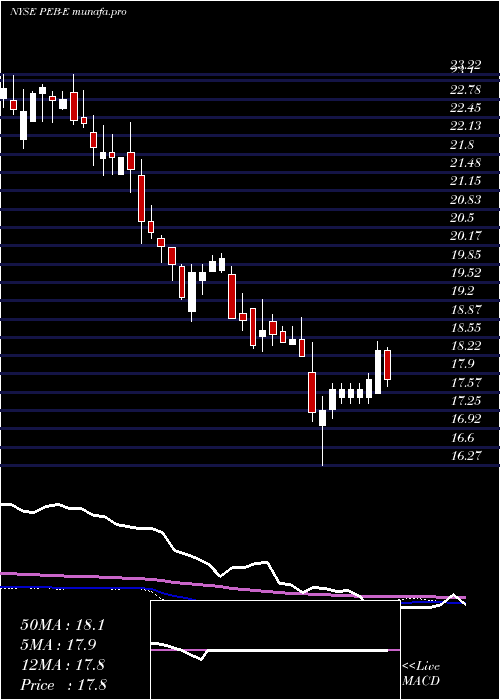This screenshot has width=500, height=700.
Task: Click the Price : 17.8 readout
Action: point(63,685)
